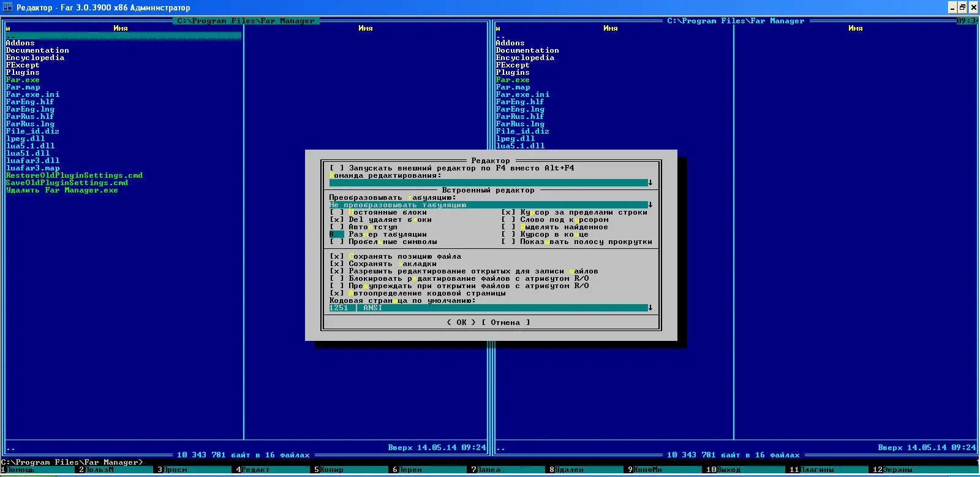Select Addons folder in the left panel

tap(20, 43)
